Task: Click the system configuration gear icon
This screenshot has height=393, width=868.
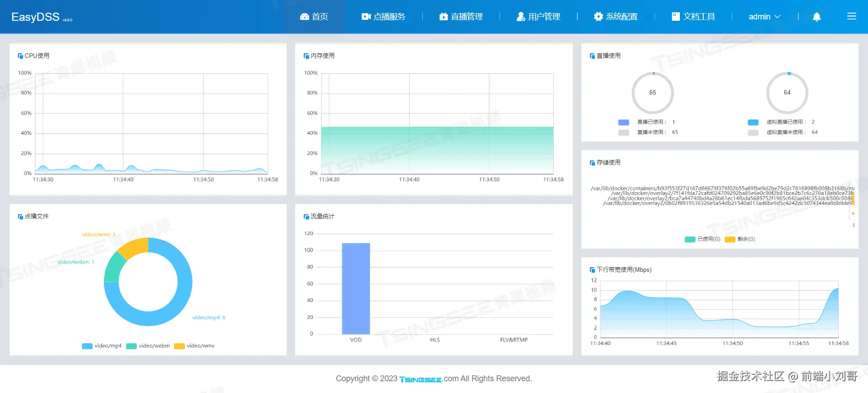Action: (599, 17)
